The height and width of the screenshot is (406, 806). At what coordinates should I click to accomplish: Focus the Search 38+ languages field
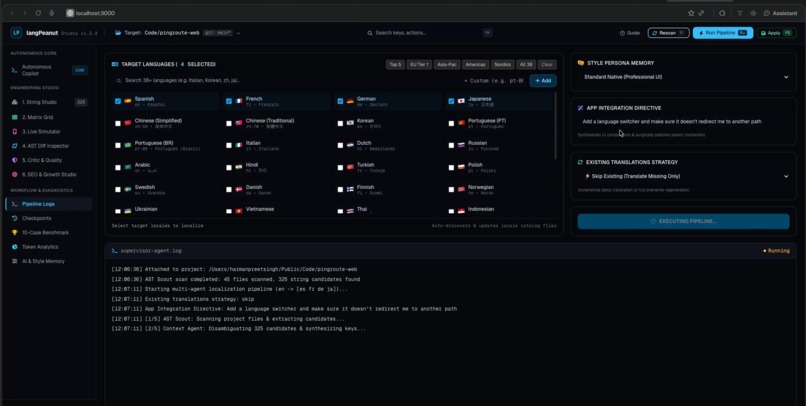pyautogui.click(x=285, y=81)
